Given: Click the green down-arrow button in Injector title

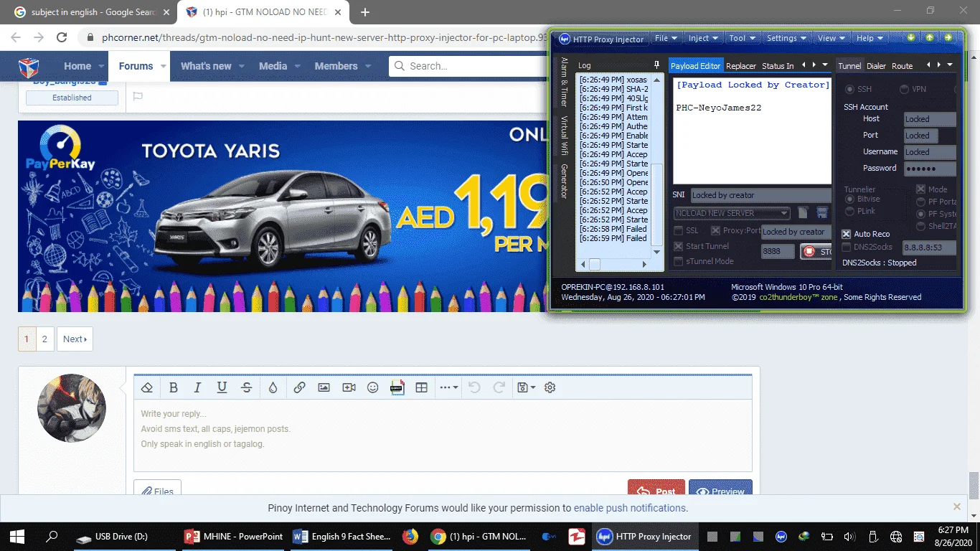Looking at the screenshot, I should [911, 37].
